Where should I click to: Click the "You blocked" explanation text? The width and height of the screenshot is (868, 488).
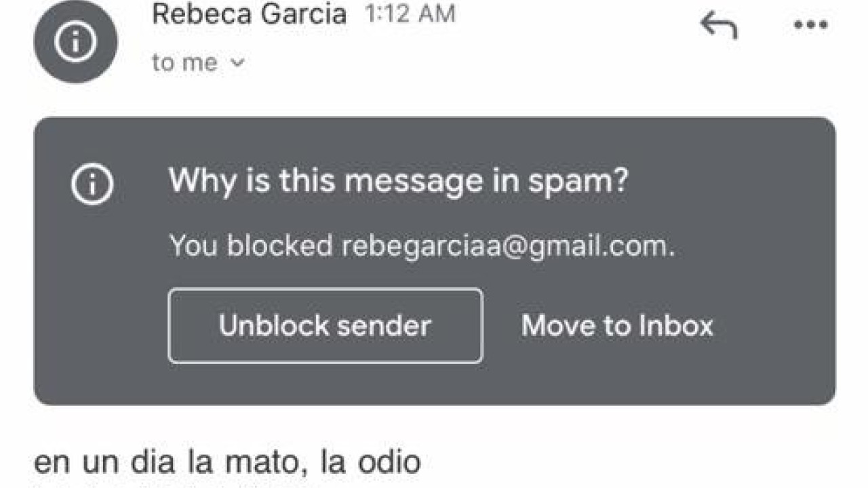(251, 245)
